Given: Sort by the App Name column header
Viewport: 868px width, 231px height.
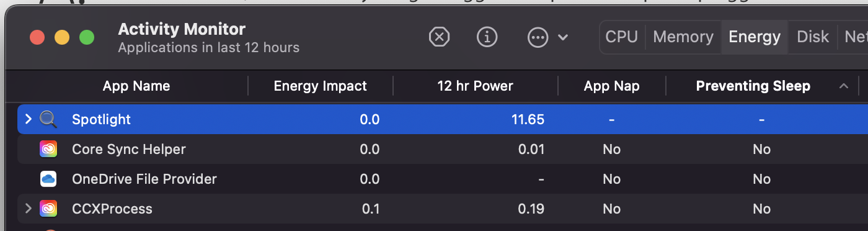Looking at the screenshot, I should click(136, 86).
